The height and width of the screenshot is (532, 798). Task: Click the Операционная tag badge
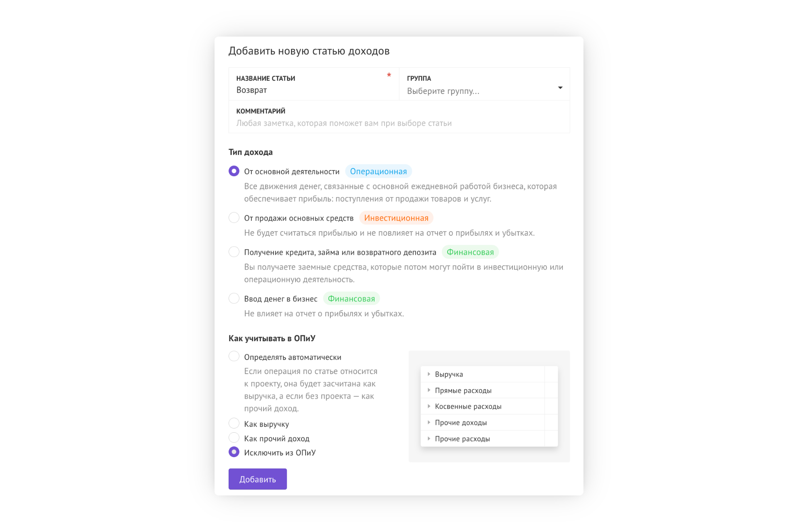[x=378, y=171]
